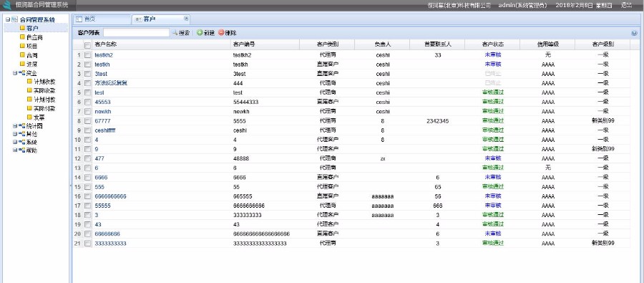644x283 pixels.
Task: Check the box for row 477
Action: coord(87,158)
